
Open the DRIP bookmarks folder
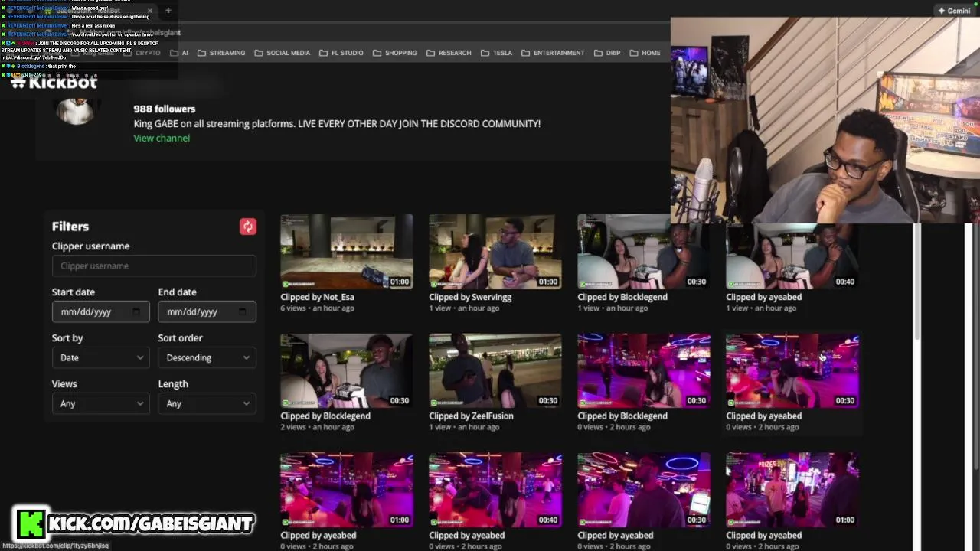click(x=606, y=53)
